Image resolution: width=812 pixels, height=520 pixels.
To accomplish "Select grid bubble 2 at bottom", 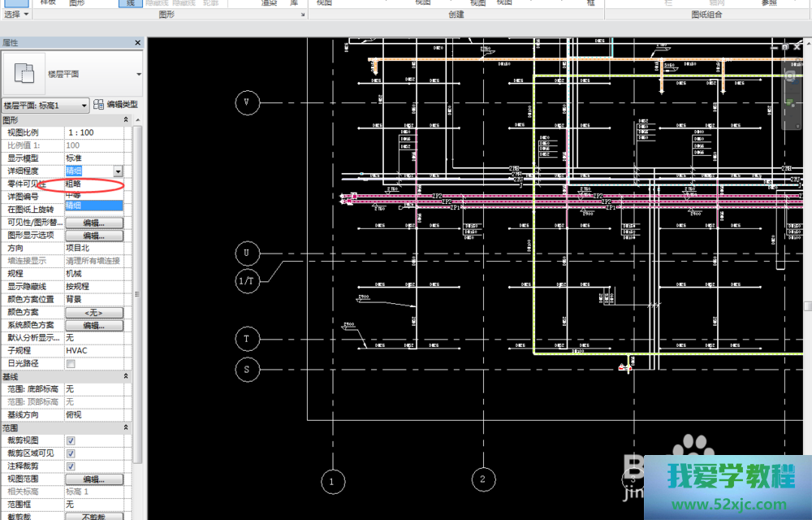I will [482, 479].
